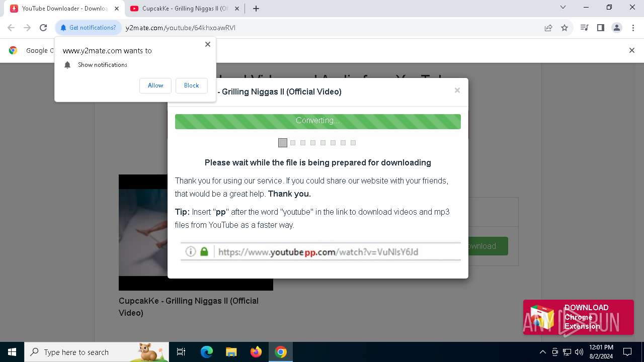This screenshot has height=362, width=644.
Task: Focus the y2mate address bar URL
Action: pyautogui.click(x=181, y=28)
